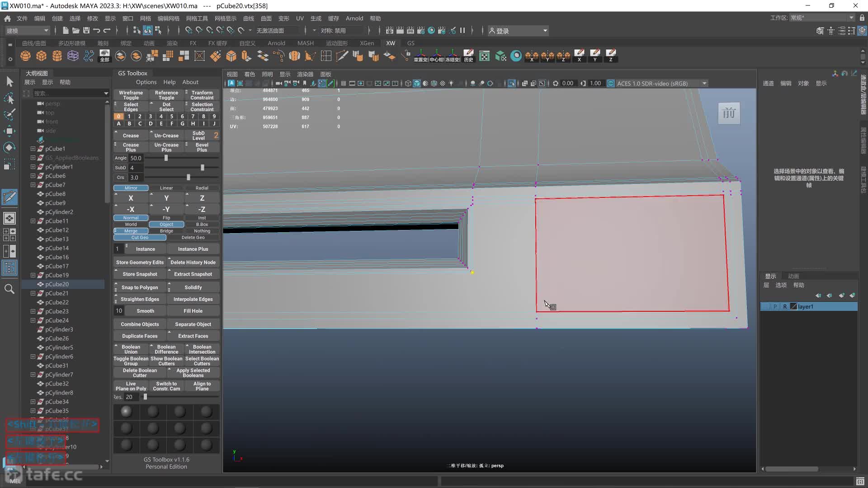This screenshot has height=488, width=868.
Task: Activate the Move tool in toolbox
Action: [x=9, y=131]
